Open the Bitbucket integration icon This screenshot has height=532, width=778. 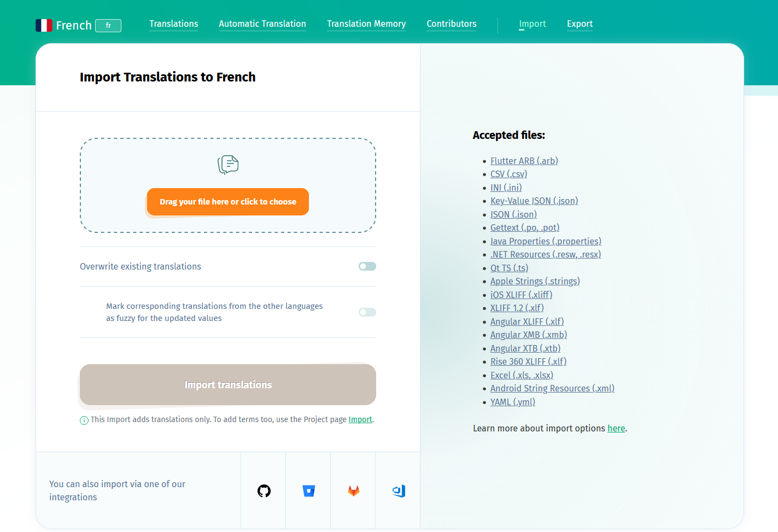[x=309, y=491]
